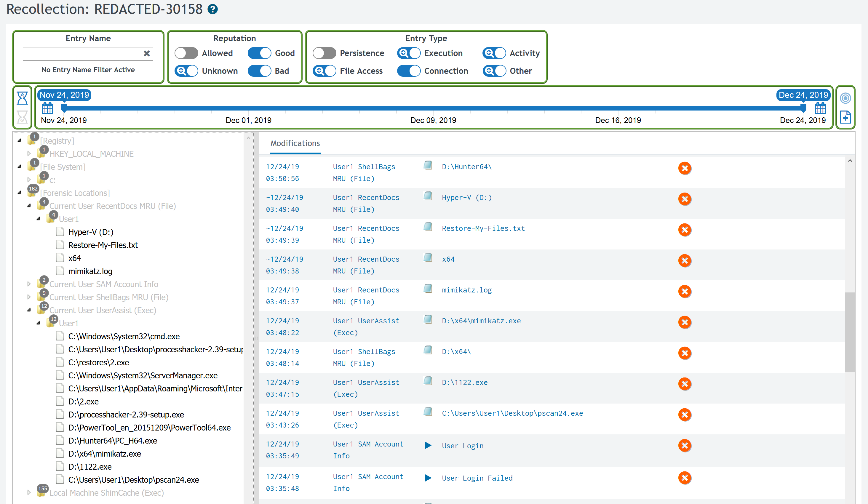868x504 pixels.
Task: Select D:\Hunter64\PC_H64.exe in the tree
Action: point(113,441)
